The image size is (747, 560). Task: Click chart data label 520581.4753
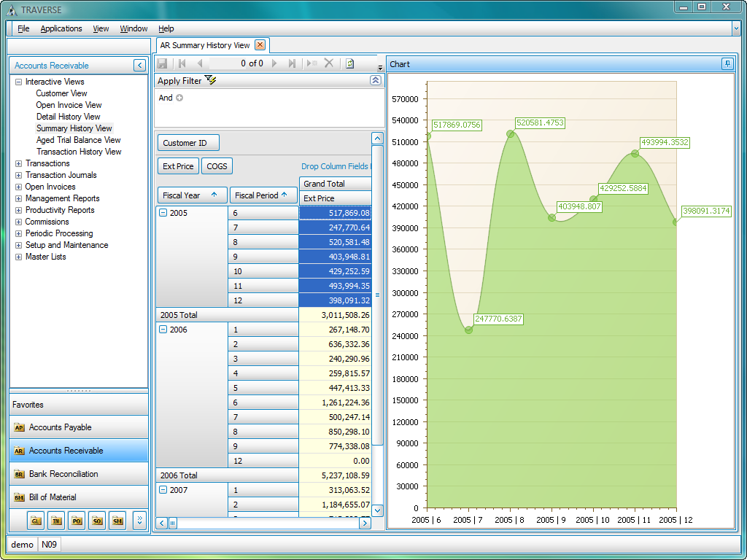point(540,122)
